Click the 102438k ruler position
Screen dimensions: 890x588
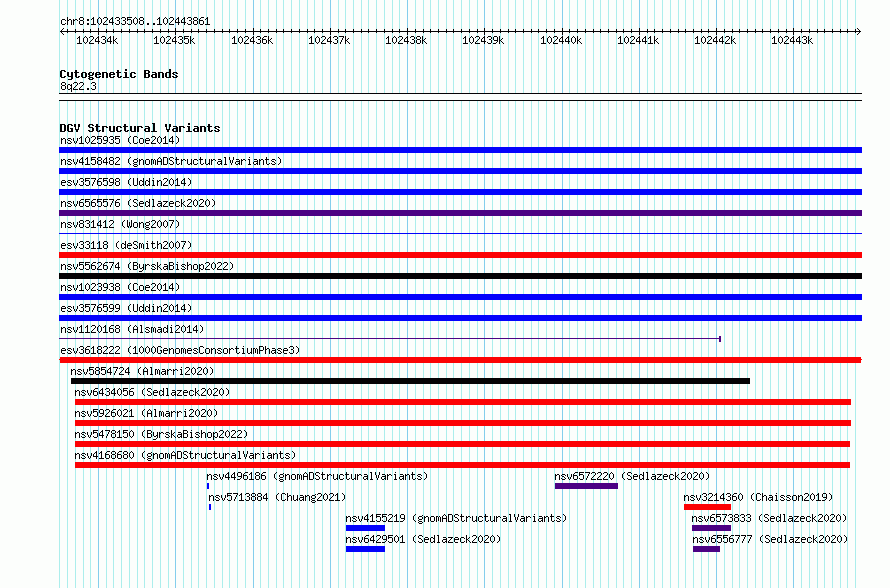click(x=406, y=40)
